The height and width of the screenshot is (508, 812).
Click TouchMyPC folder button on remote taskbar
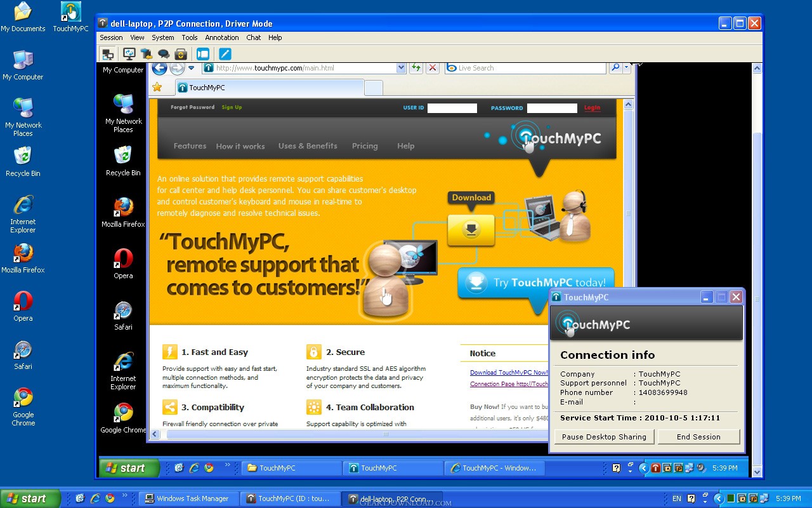coord(291,468)
